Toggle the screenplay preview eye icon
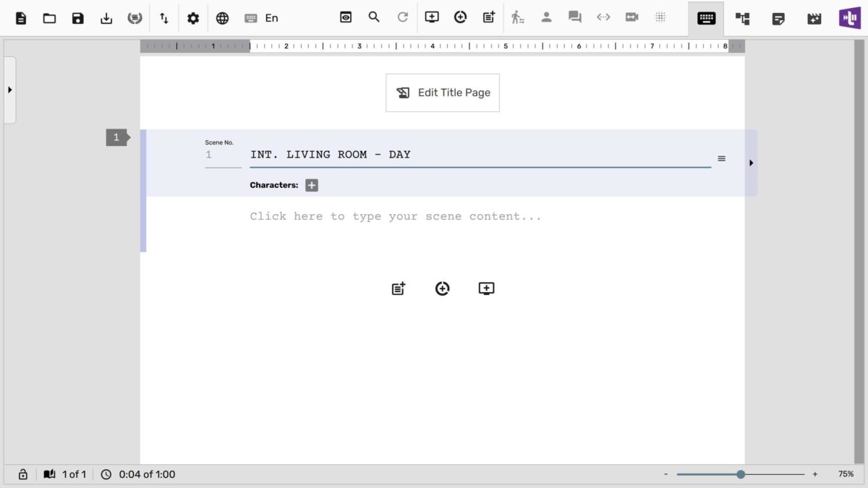The height and width of the screenshot is (488, 868). click(x=346, y=17)
